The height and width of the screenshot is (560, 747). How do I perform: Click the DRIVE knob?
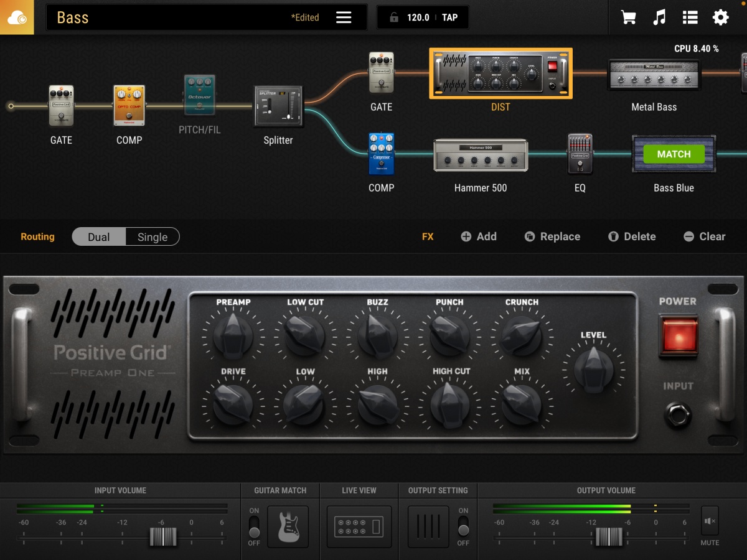click(233, 404)
